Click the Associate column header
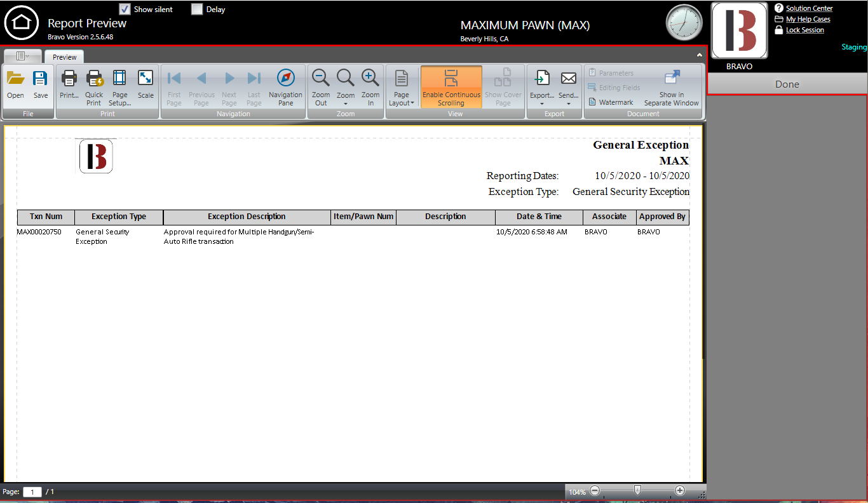The image size is (868, 503). pyautogui.click(x=609, y=217)
